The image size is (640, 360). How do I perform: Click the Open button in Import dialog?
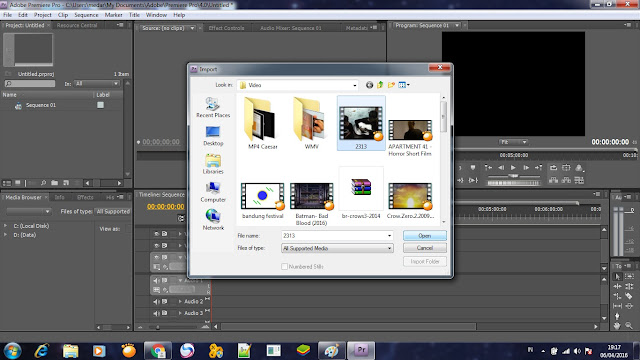click(x=424, y=236)
